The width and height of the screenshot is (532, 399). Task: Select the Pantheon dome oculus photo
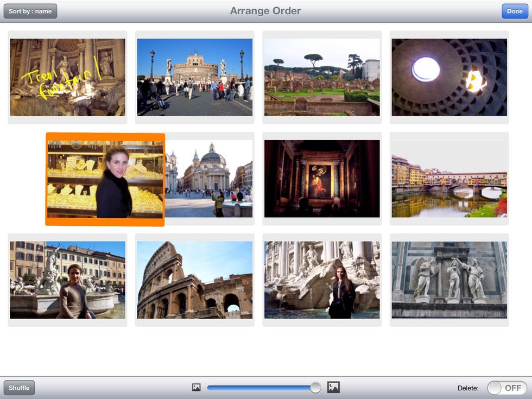pyautogui.click(x=449, y=76)
